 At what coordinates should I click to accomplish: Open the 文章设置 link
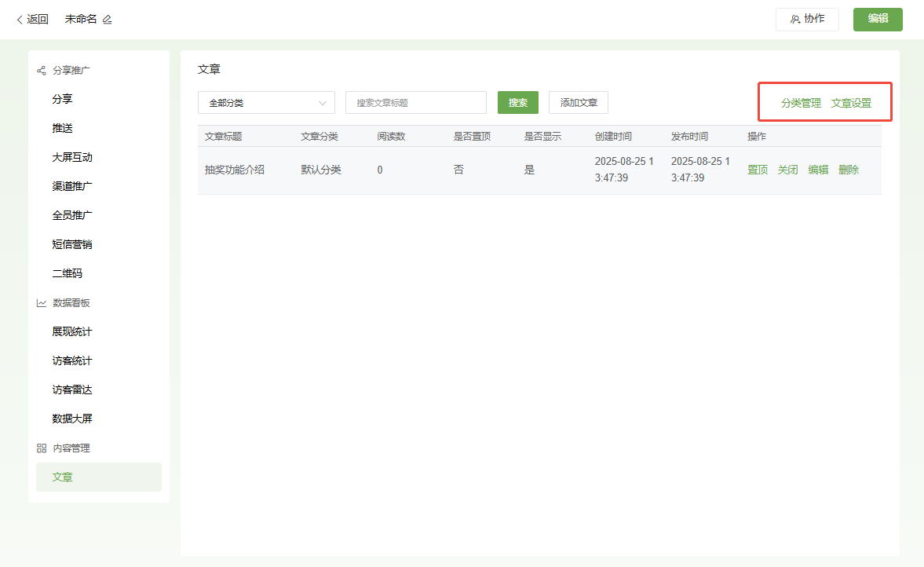(851, 103)
